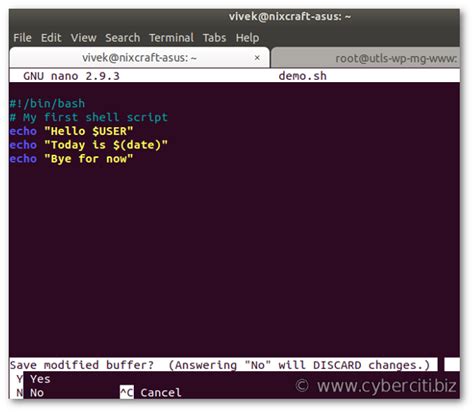Open the File menu
474x413 pixels.
tap(22, 38)
